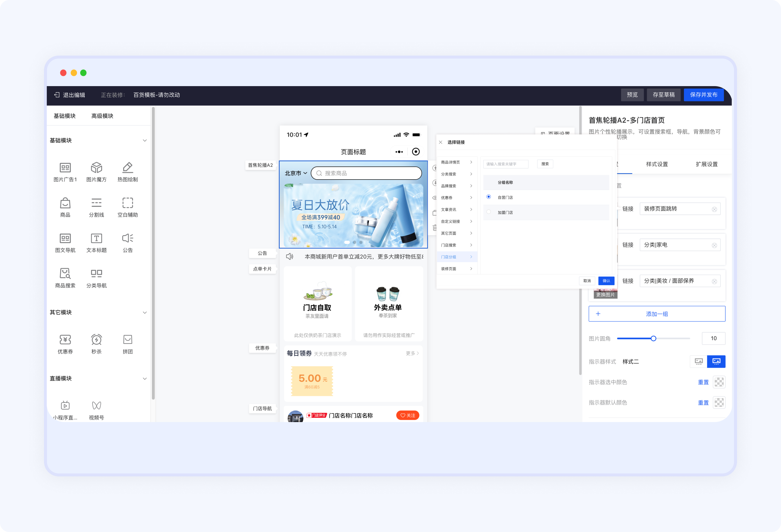The width and height of the screenshot is (781, 532).
Task: Click the 存至草稿 button
Action: [x=663, y=95]
